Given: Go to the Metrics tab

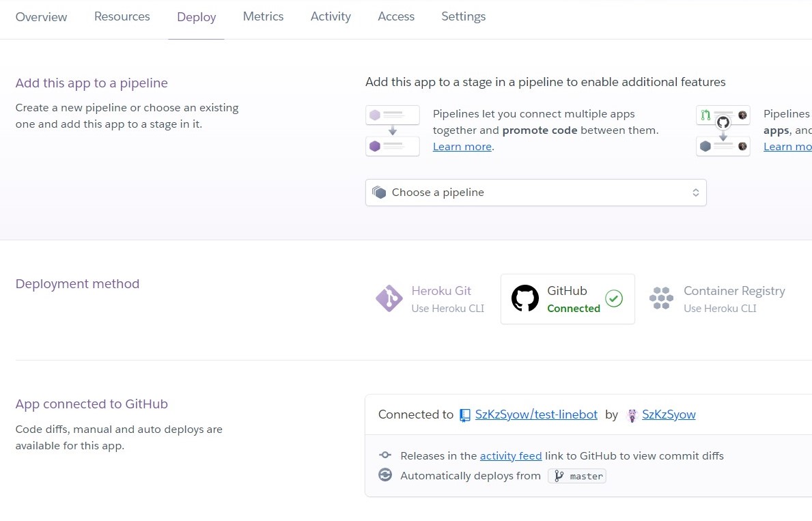Looking at the screenshot, I should [263, 16].
